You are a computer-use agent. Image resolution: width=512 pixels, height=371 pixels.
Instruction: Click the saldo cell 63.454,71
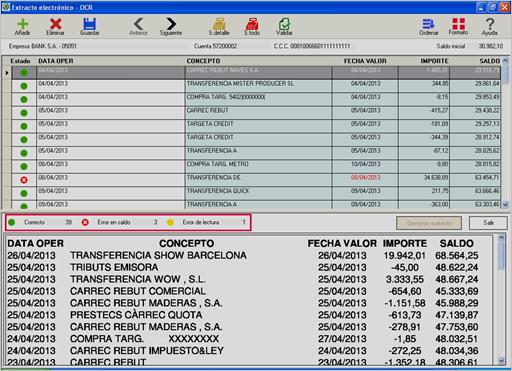475,180
